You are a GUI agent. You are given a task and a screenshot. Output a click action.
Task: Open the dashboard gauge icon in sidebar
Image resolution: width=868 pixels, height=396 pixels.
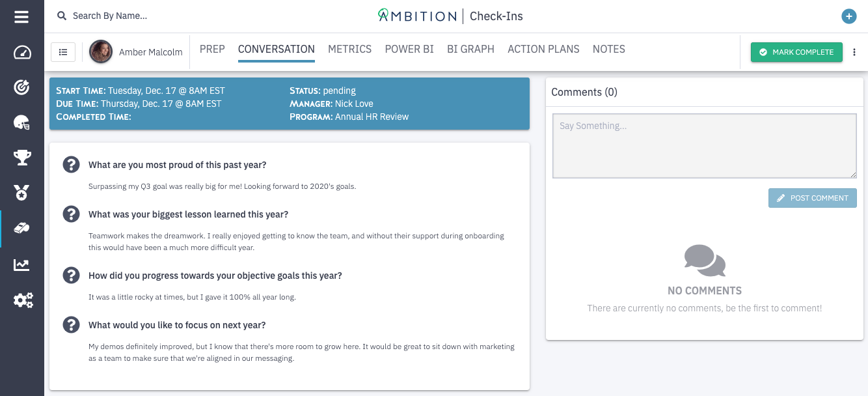click(22, 52)
